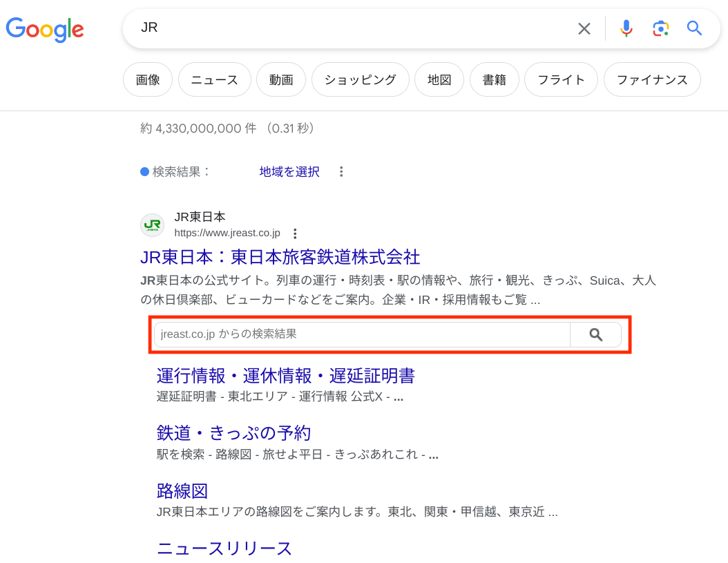Click the JR東日本 site favicon
The height and width of the screenshot is (563, 728).
tap(152, 225)
